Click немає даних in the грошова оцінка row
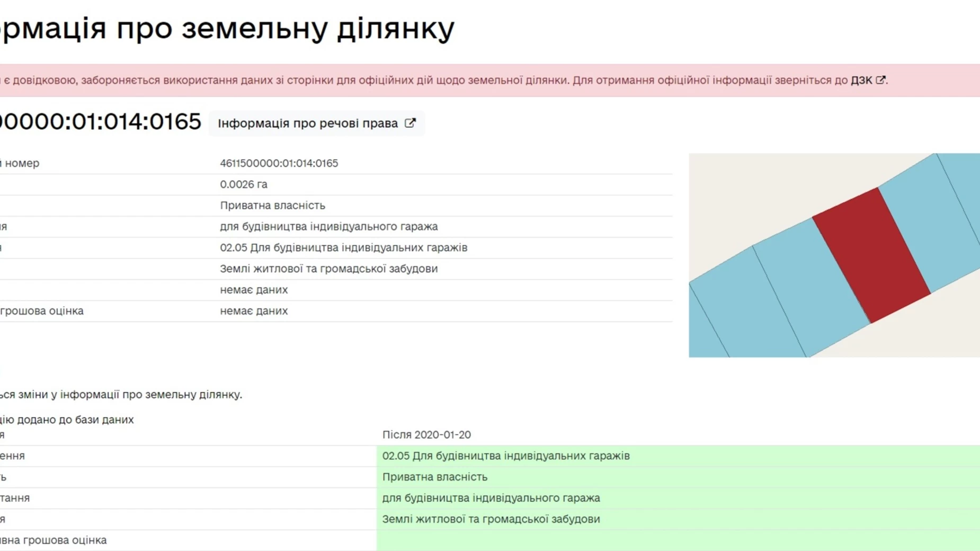The width and height of the screenshot is (980, 551). (x=254, y=311)
